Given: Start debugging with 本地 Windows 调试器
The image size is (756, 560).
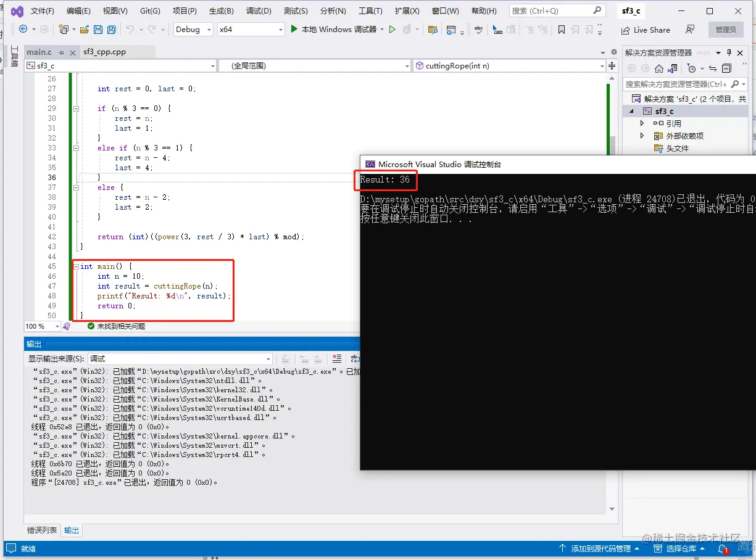Looking at the screenshot, I should [333, 29].
